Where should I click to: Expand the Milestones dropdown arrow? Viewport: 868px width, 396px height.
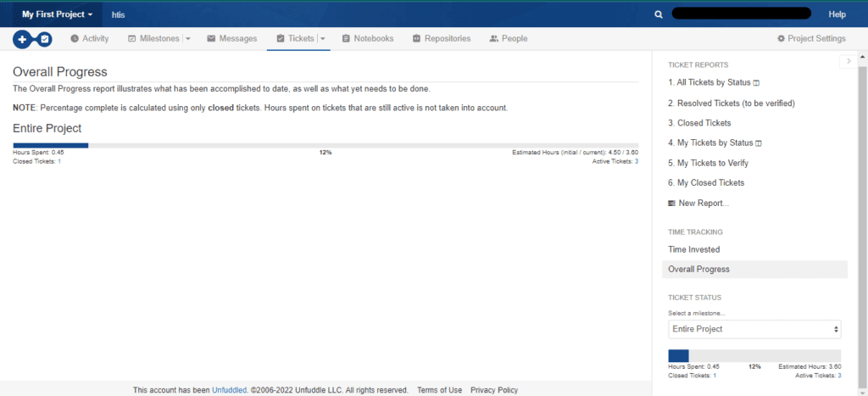click(187, 39)
